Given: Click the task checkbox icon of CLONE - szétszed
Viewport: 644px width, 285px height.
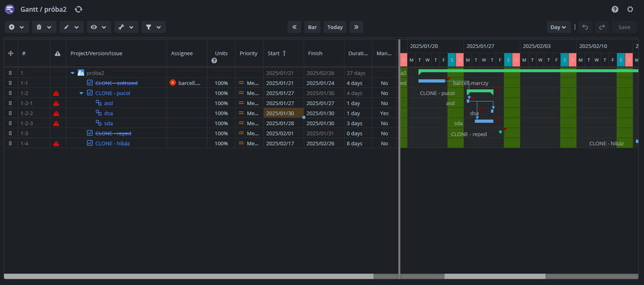Looking at the screenshot, I should pyautogui.click(x=90, y=83).
